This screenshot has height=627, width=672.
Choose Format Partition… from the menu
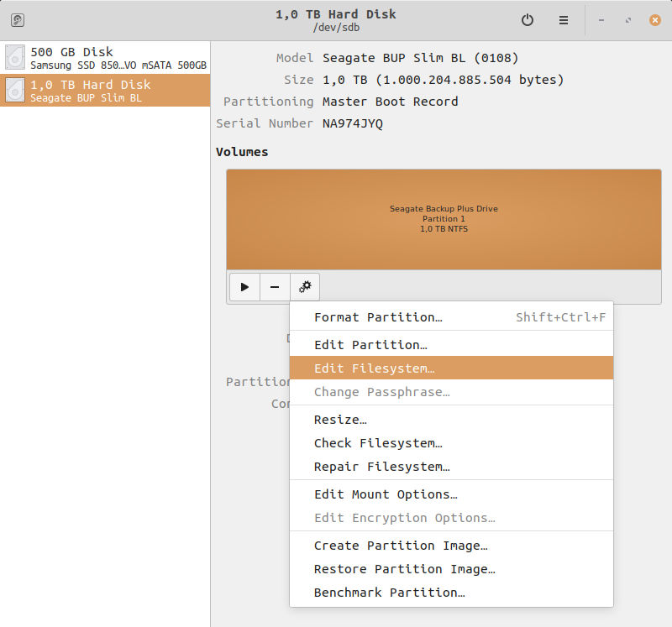coord(451,317)
